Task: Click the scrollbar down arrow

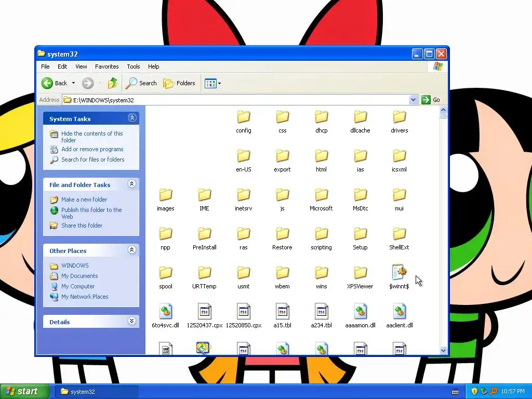Action: (443, 351)
